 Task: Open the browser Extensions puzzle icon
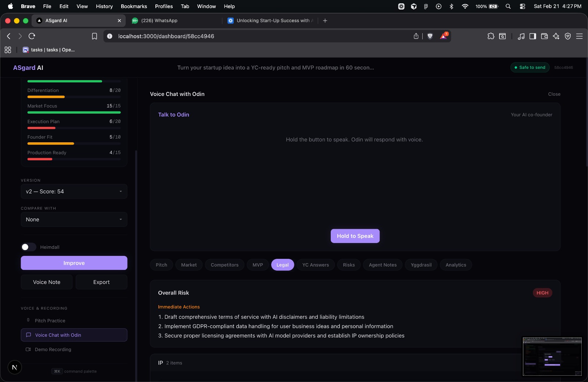pos(491,36)
